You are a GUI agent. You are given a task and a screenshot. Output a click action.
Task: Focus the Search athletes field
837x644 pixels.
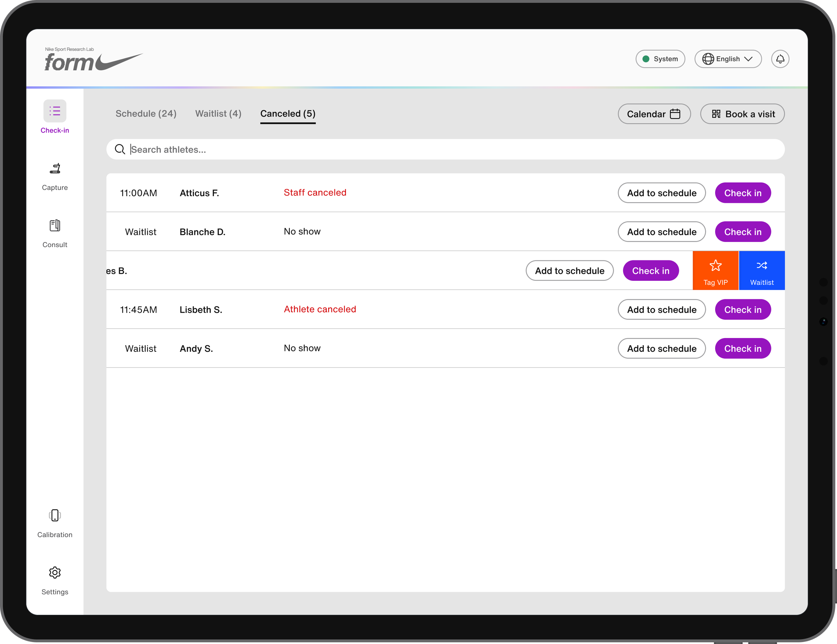[445, 149]
